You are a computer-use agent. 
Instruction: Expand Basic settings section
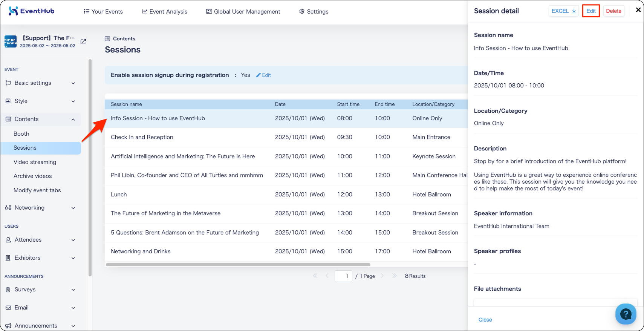click(41, 83)
